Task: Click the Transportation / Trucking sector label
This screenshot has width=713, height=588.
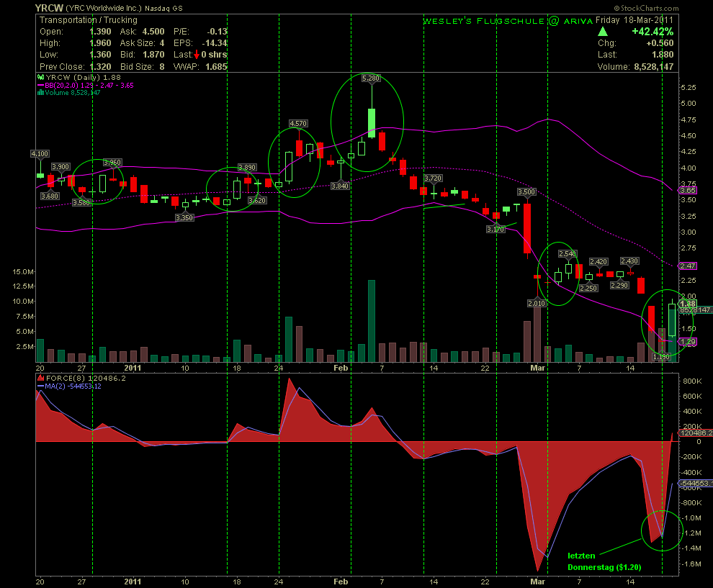Action: point(88,20)
